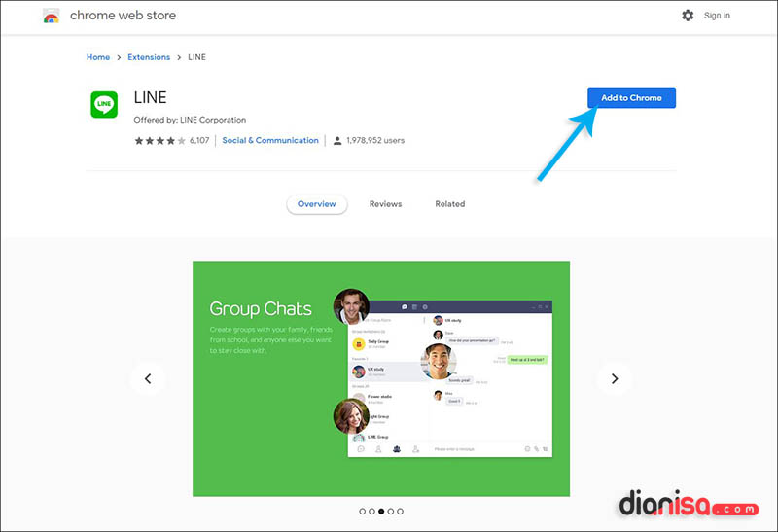Click '1,978,952 users' text
The image size is (778, 532).
click(375, 140)
